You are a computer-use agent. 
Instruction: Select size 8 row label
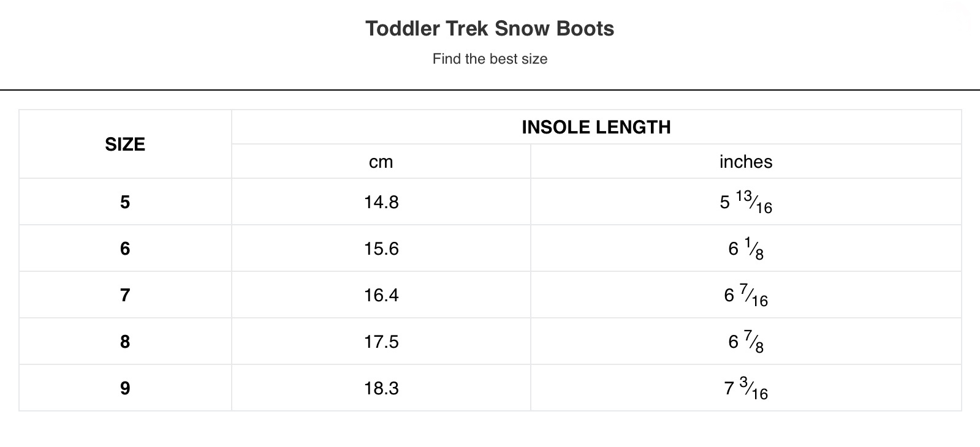pos(125,342)
